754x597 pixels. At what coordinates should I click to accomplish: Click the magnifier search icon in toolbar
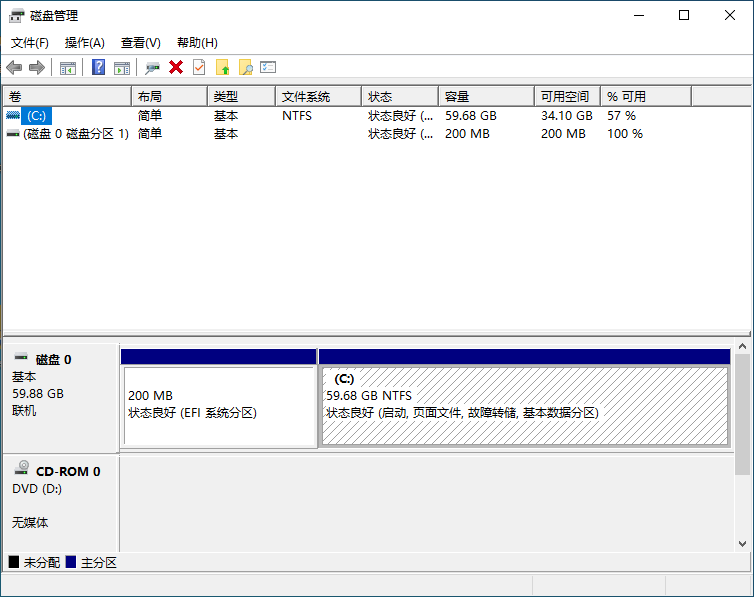(245, 67)
